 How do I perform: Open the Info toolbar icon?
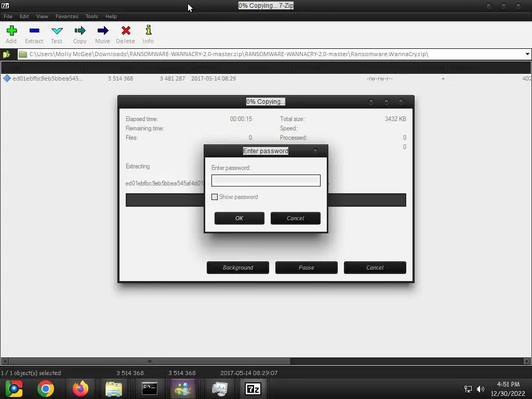click(x=148, y=30)
